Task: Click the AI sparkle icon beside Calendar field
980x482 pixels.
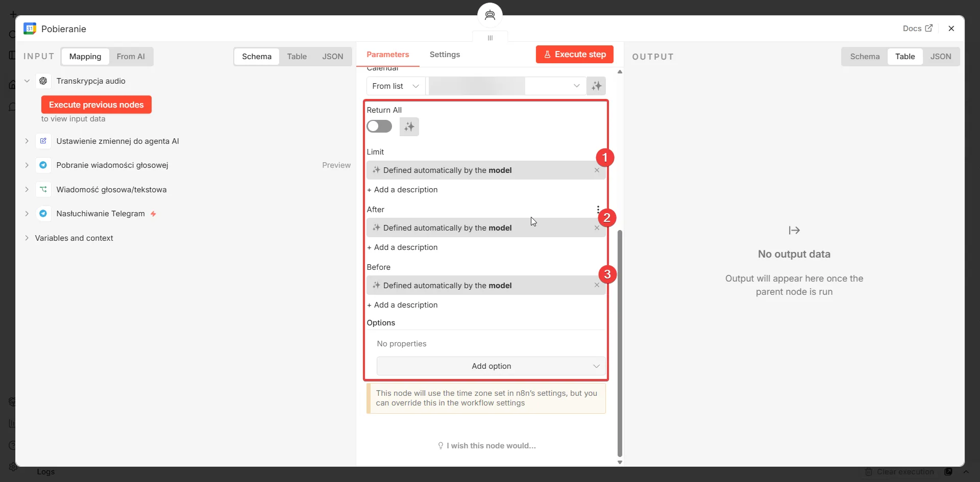Action: 596,86
